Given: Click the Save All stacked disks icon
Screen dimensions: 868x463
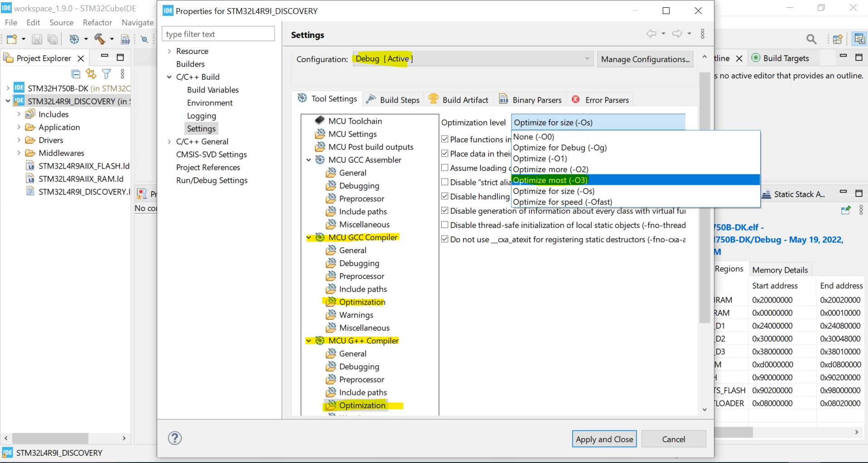Looking at the screenshot, I should click(x=53, y=39).
